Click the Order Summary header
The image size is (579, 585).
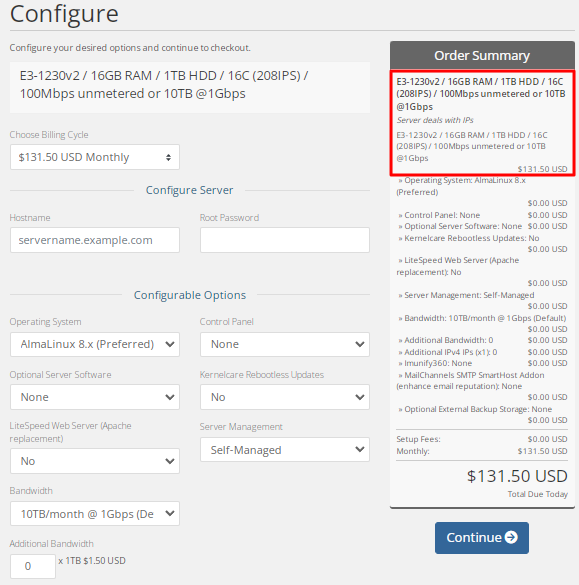pos(482,55)
